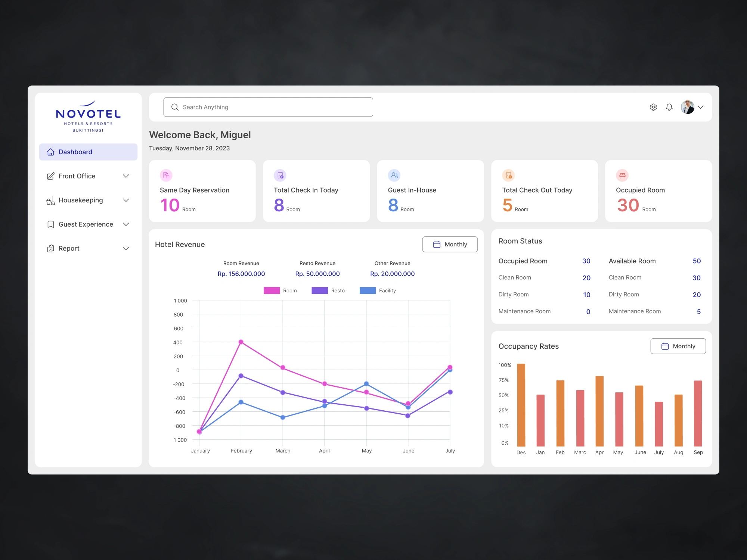Toggle the Resto legend item

329,290
